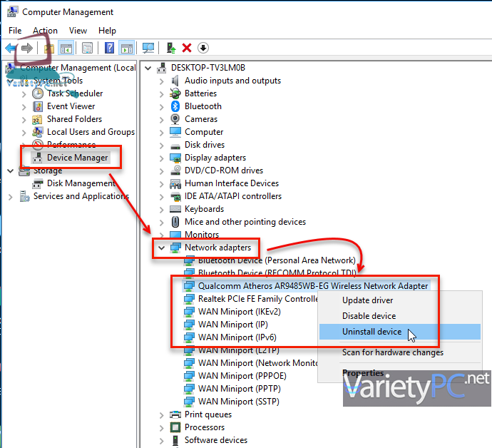Expand the Bluetooth category

pyautogui.click(x=161, y=107)
